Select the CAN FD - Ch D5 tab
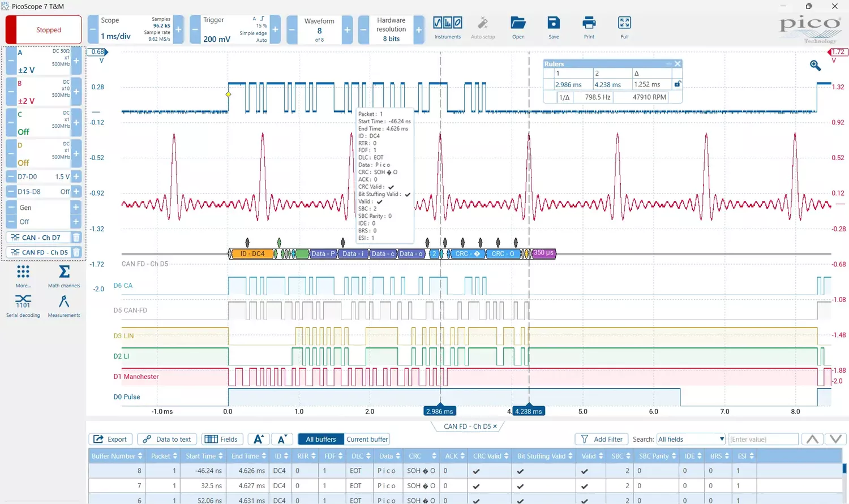This screenshot has height=504, width=849. [x=467, y=427]
